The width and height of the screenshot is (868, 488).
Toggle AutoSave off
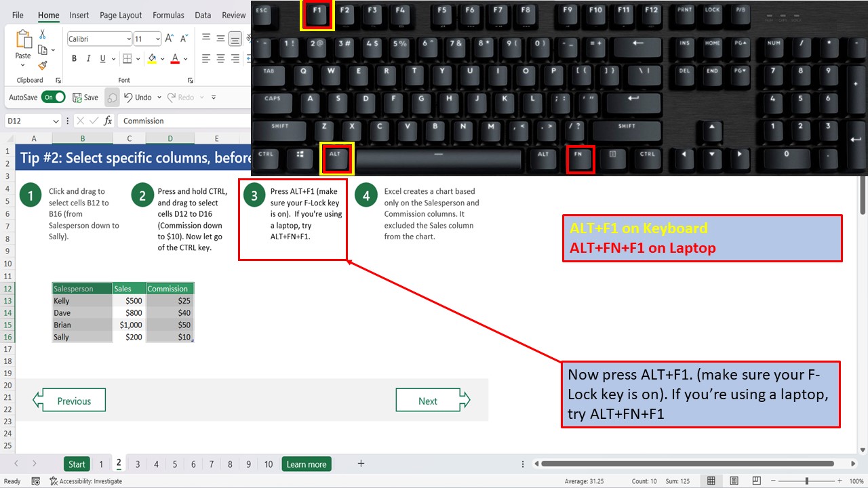(x=54, y=97)
